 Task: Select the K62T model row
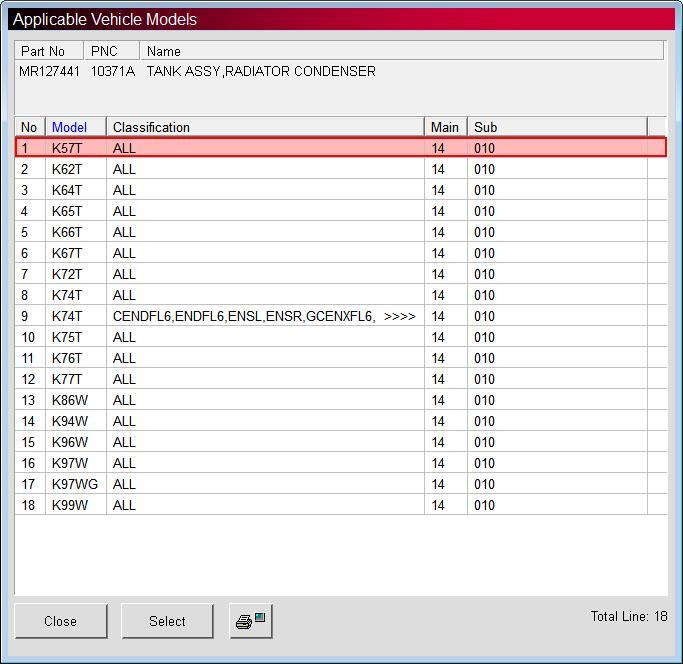[x=341, y=169]
